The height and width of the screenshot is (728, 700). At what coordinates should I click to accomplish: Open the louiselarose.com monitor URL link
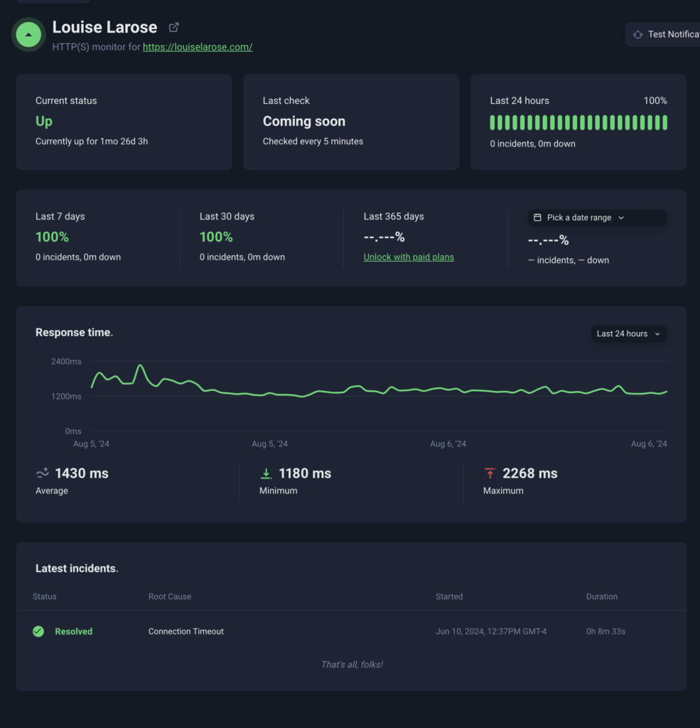(x=198, y=47)
